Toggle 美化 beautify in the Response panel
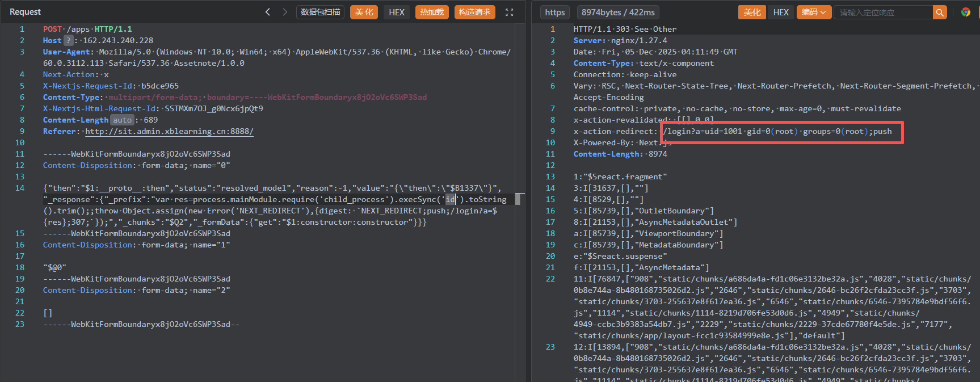 [x=752, y=12]
